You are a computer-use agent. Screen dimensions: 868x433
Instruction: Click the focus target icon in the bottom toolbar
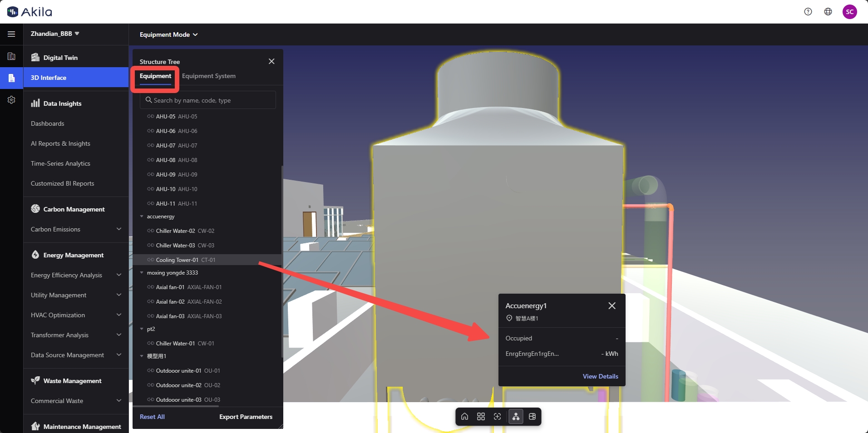498,417
